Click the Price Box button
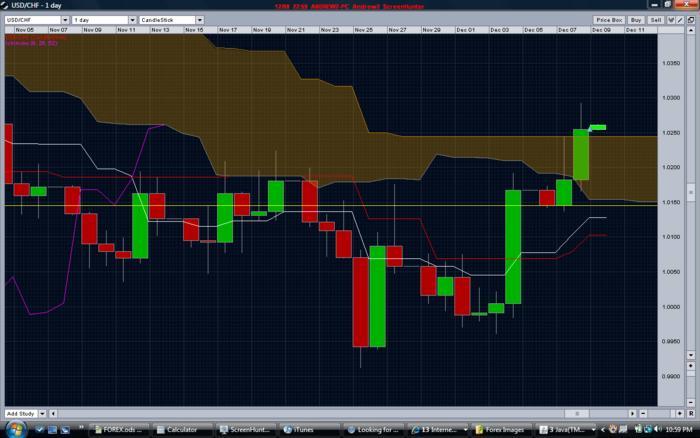Viewport: 700px width, 438px height. [608, 19]
